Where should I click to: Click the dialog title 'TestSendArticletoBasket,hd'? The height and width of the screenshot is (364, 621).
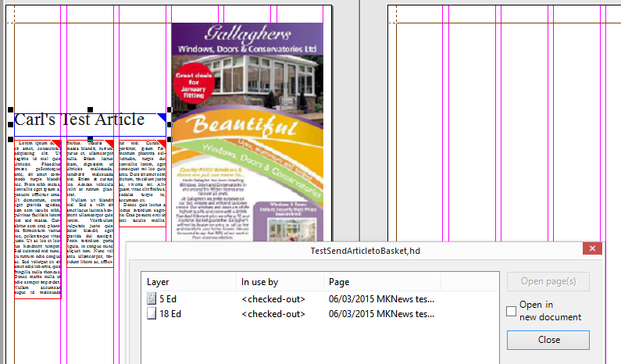pos(365,251)
